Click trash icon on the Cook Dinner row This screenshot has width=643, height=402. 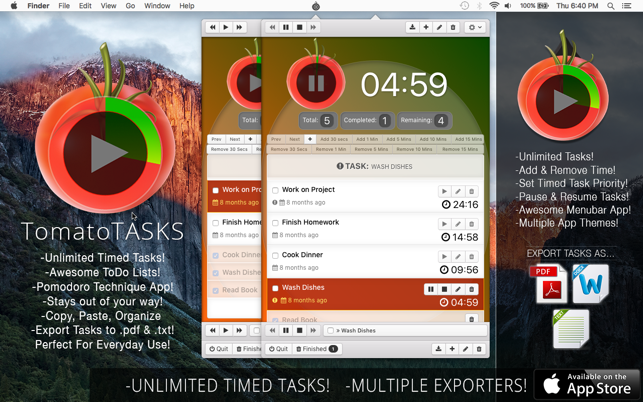[x=472, y=256]
